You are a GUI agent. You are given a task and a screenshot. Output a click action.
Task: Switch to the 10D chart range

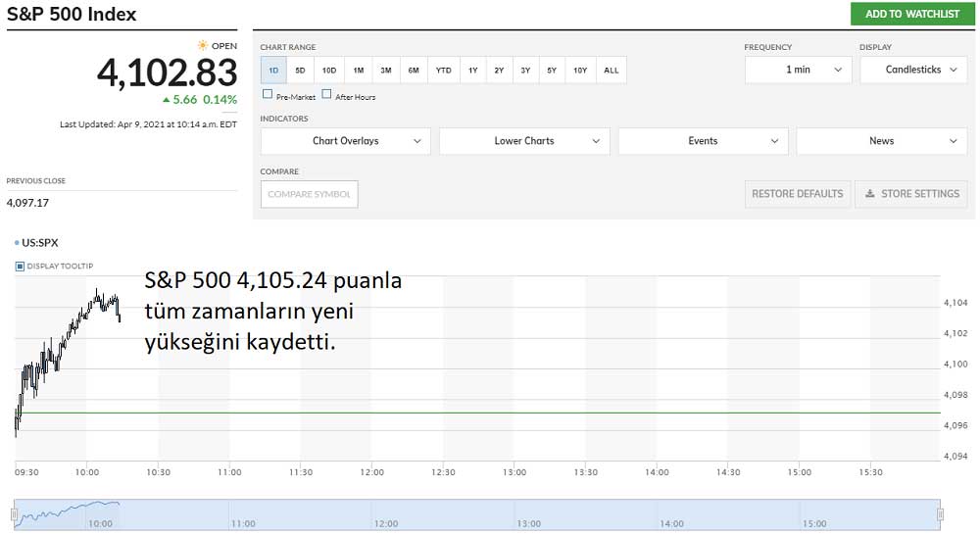tap(328, 70)
